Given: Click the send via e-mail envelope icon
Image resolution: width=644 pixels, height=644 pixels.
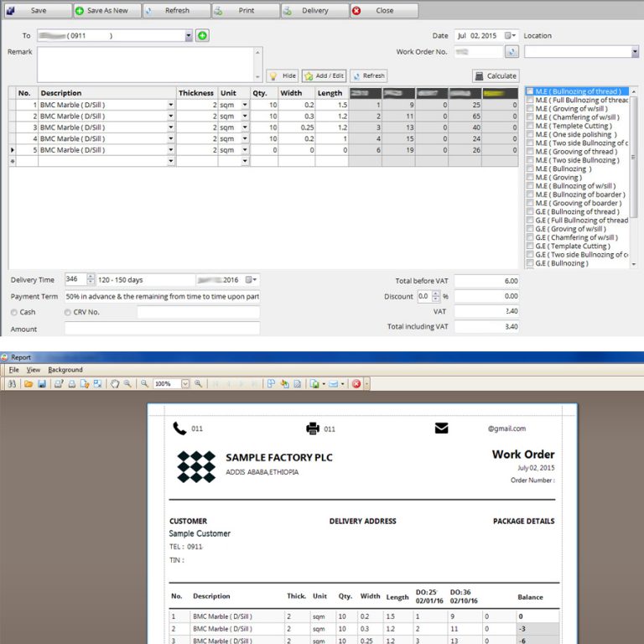Looking at the screenshot, I should tap(333, 383).
